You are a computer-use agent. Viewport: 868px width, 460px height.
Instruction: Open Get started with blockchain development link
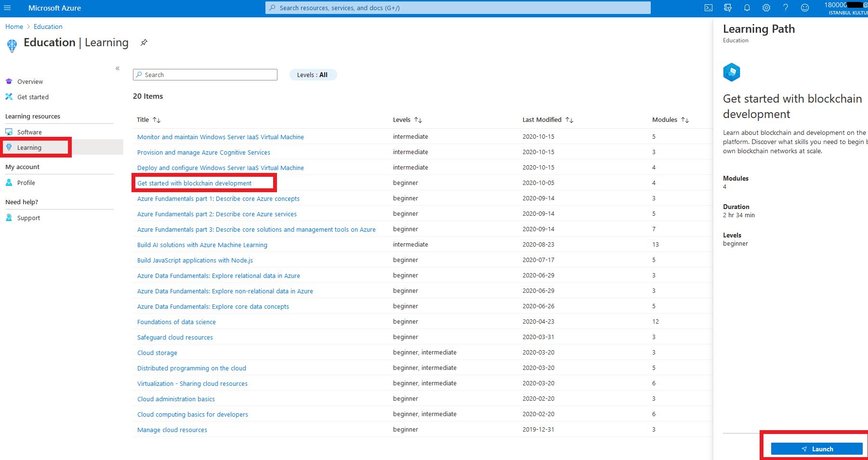194,183
